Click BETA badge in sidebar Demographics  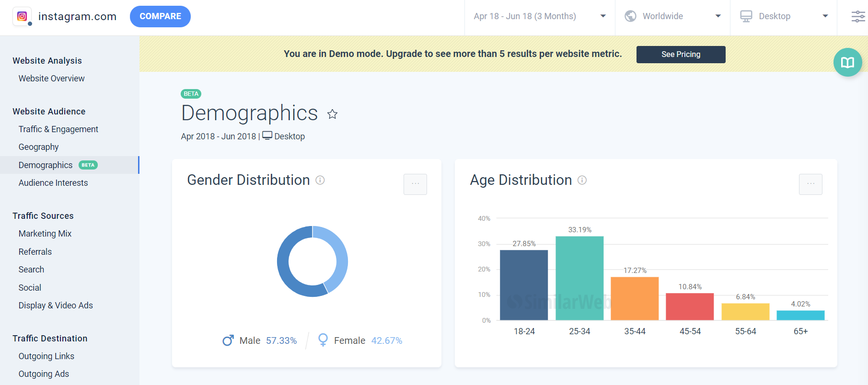tap(88, 165)
